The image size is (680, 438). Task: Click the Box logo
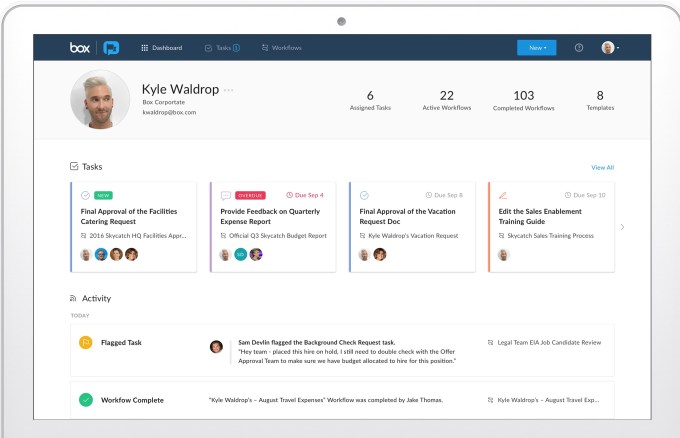(x=80, y=48)
